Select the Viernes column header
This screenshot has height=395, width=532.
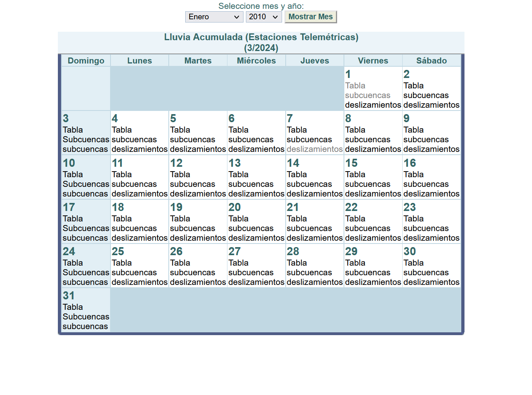373,61
